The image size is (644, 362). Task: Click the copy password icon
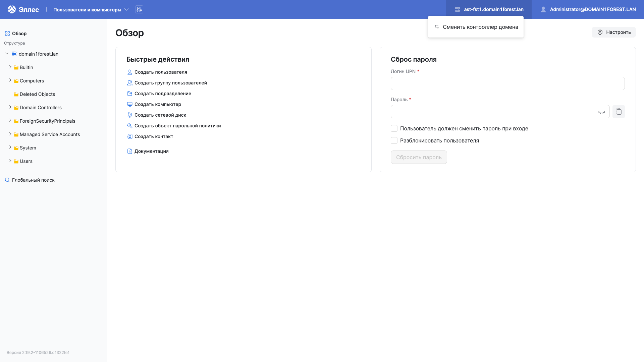(619, 112)
